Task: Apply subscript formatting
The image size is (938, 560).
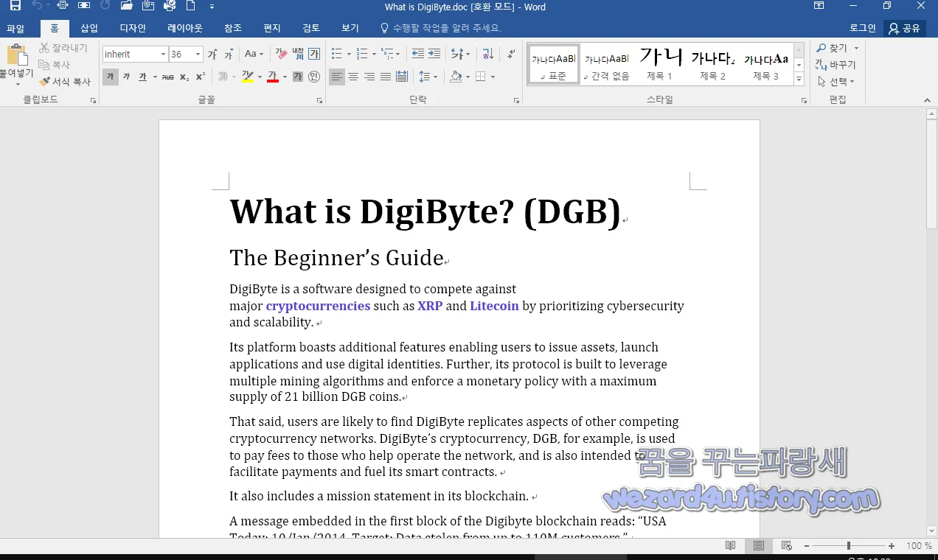Action: pyautogui.click(x=184, y=77)
